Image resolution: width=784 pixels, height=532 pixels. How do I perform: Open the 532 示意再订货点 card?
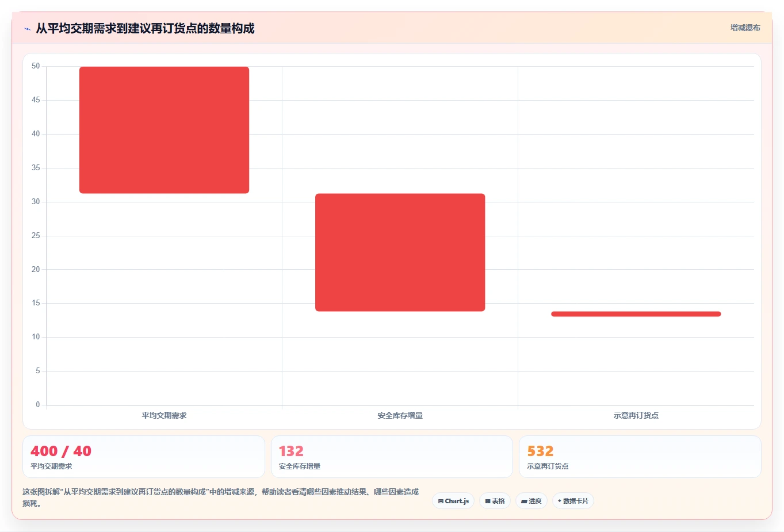[640, 457]
